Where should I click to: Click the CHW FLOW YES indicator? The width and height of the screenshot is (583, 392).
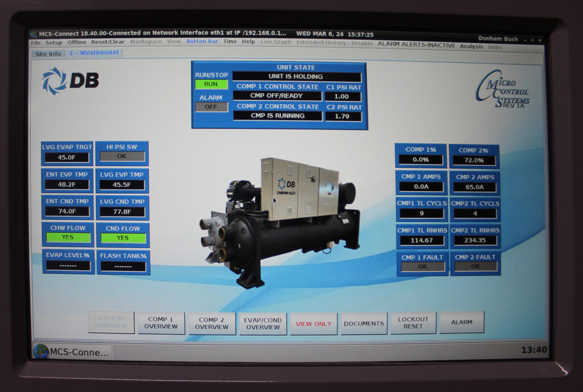tap(68, 237)
